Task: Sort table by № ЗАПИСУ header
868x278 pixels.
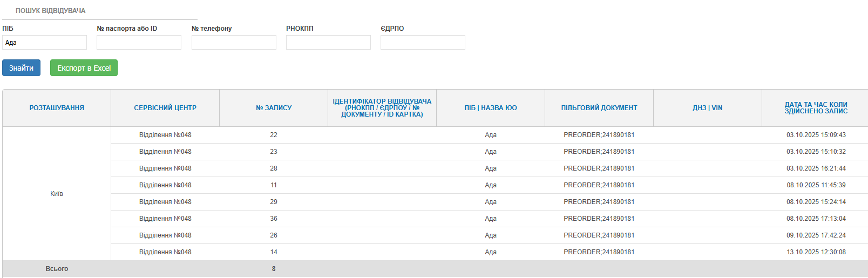Action: coord(274,108)
